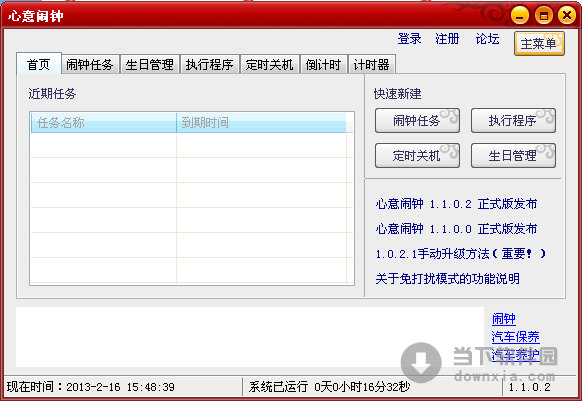Screen dimensions: 582x401
Task: Create new 执行程序 via quick button
Action: click(513, 121)
